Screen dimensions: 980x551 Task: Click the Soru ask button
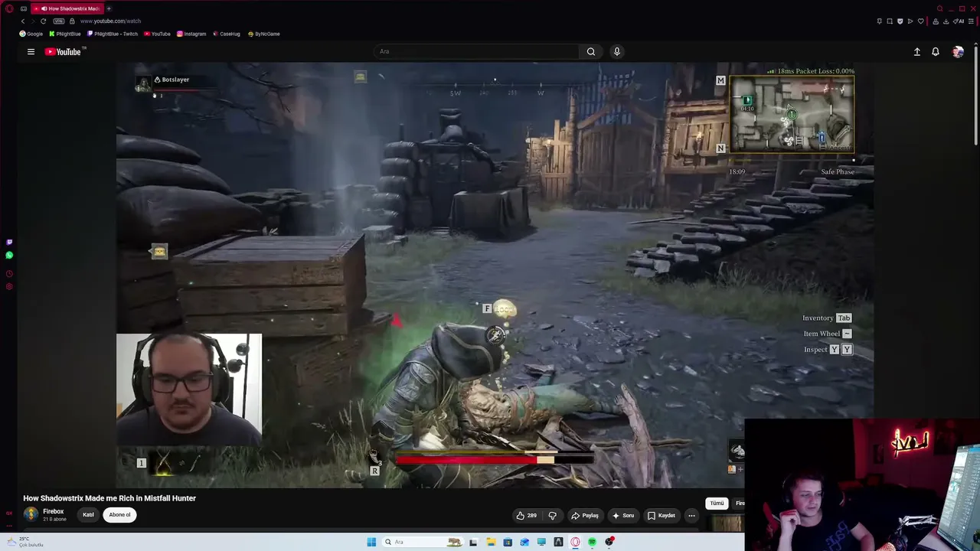pyautogui.click(x=623, y=516)
